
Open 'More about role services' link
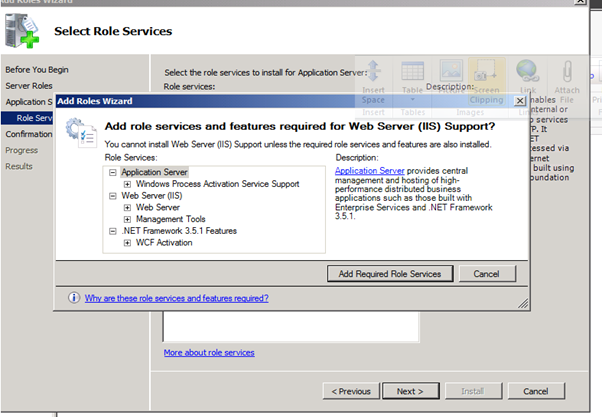point(209,352)
